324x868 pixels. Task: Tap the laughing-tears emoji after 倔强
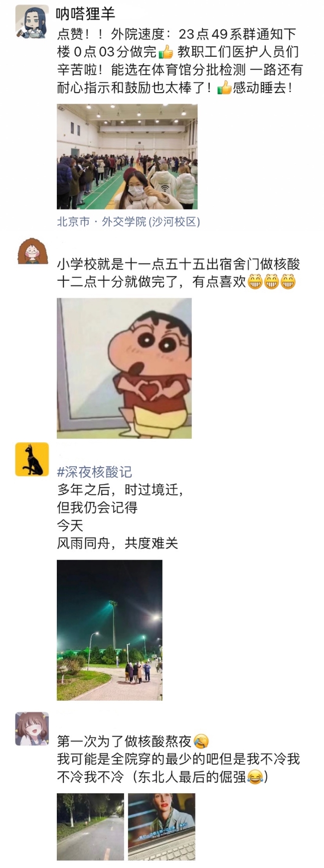(x=256, y=777)
